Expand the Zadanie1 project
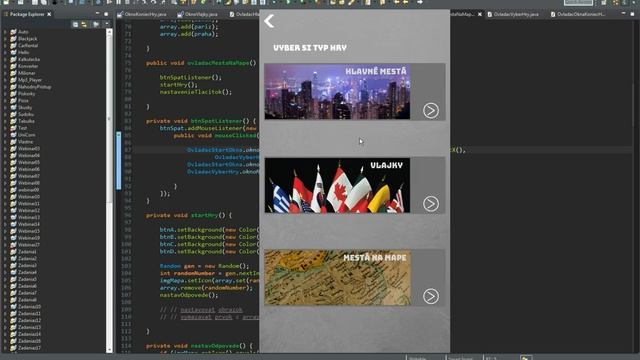 point(5,251)
